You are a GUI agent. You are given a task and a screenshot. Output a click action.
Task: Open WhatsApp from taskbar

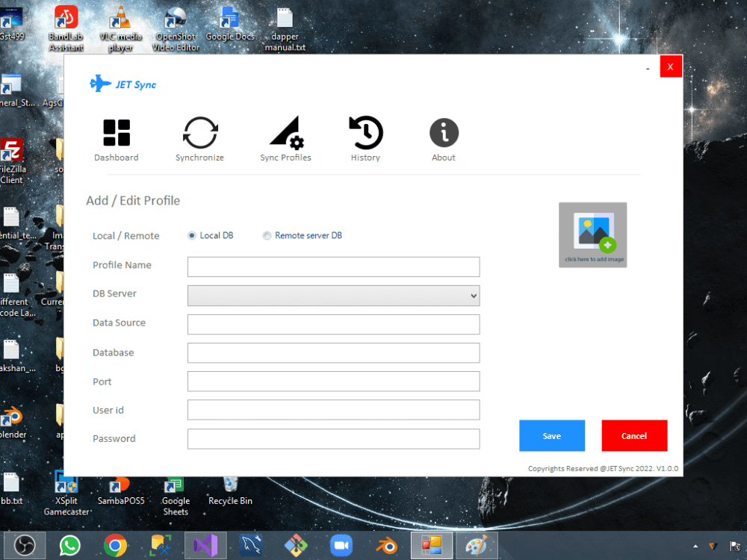(69, 545)
